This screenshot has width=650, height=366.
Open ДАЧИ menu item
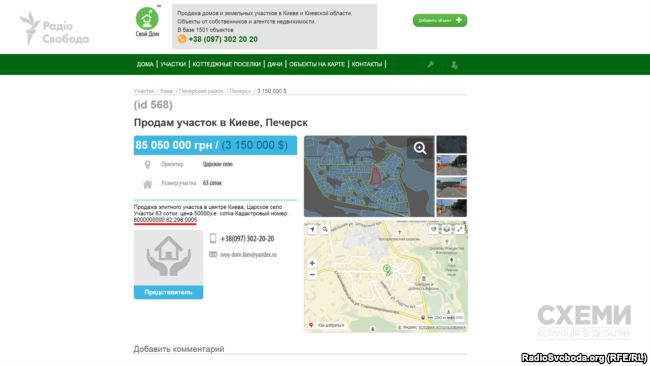(x=274, y=64)
